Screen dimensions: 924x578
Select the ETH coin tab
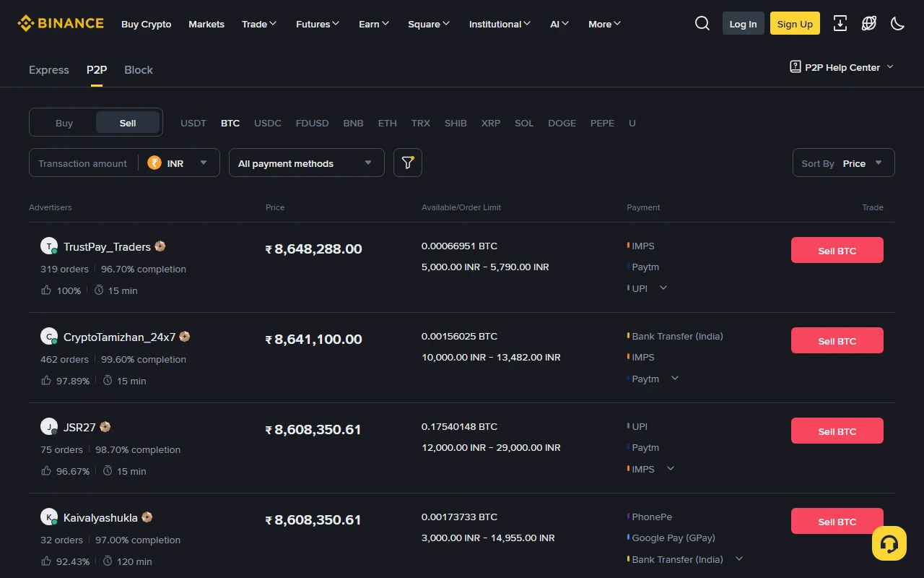388,123
